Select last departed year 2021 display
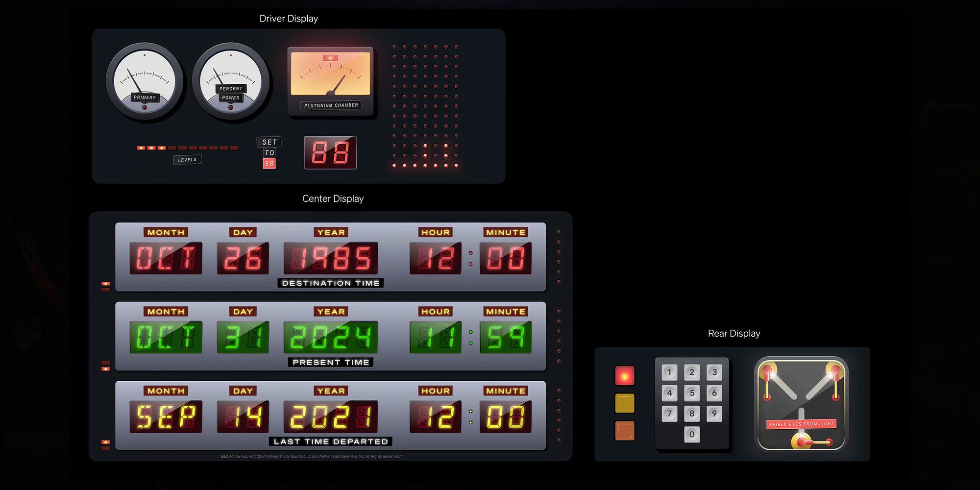 (331, 417)
